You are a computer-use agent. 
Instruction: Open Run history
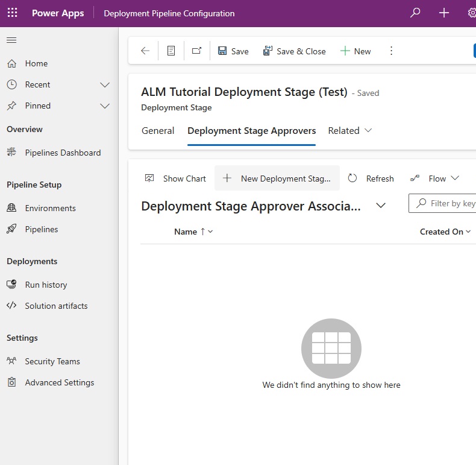point(46,285)
